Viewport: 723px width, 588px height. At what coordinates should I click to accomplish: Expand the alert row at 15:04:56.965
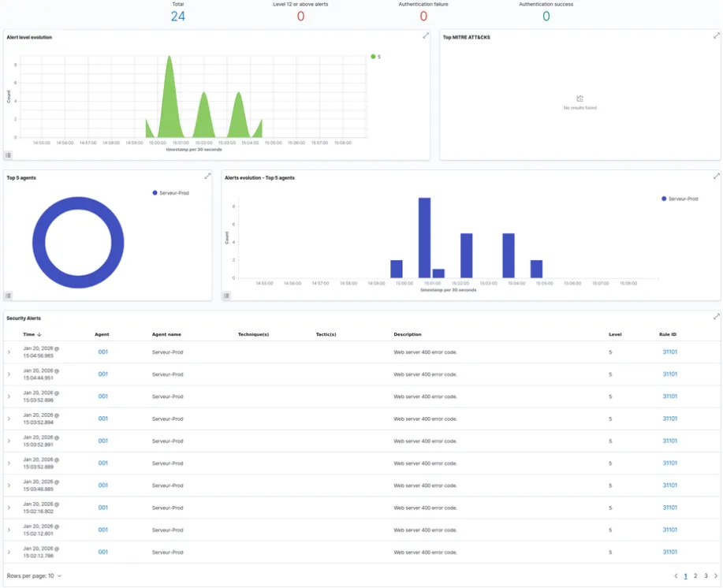tap(9, 352)
